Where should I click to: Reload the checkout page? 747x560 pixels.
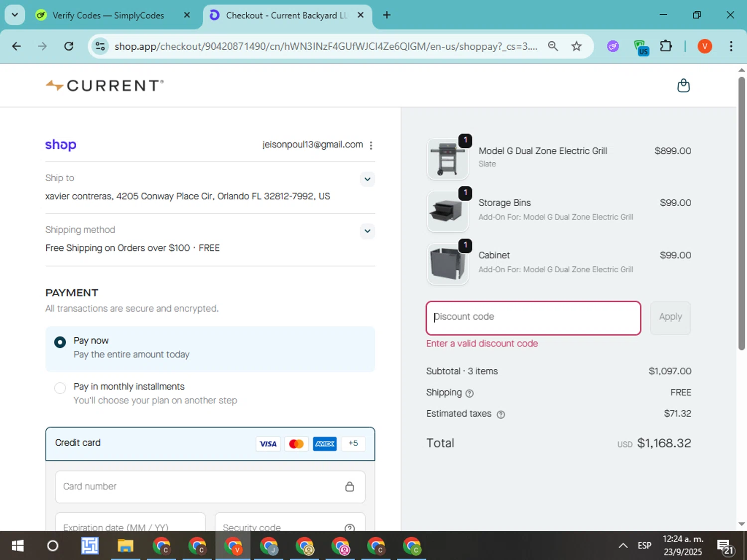coord(69,46)
